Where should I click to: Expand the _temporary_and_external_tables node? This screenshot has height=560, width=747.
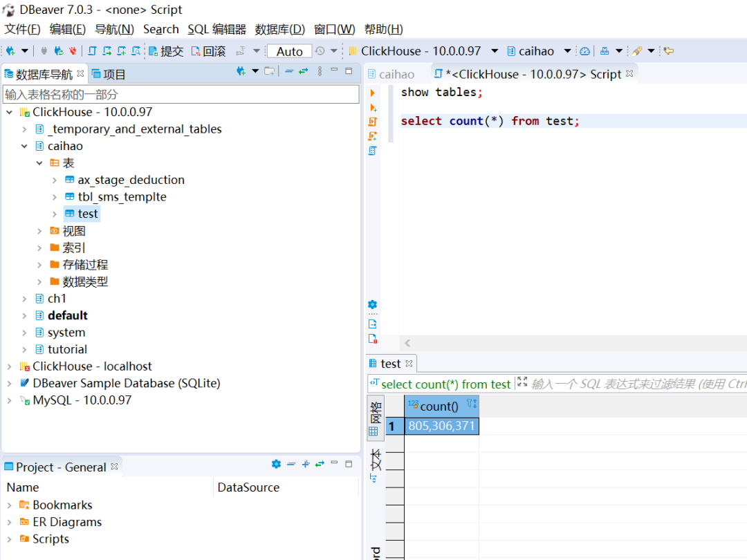point(24,129)
